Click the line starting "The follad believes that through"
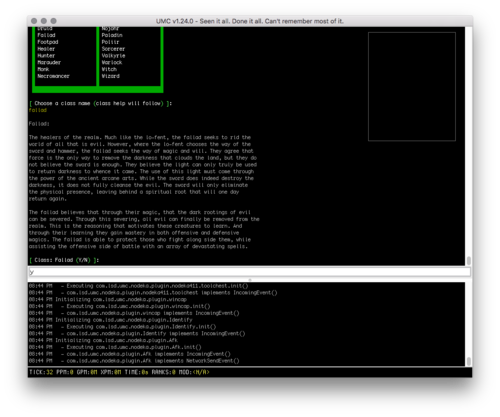The image size is (500, 417). [140, 212]
